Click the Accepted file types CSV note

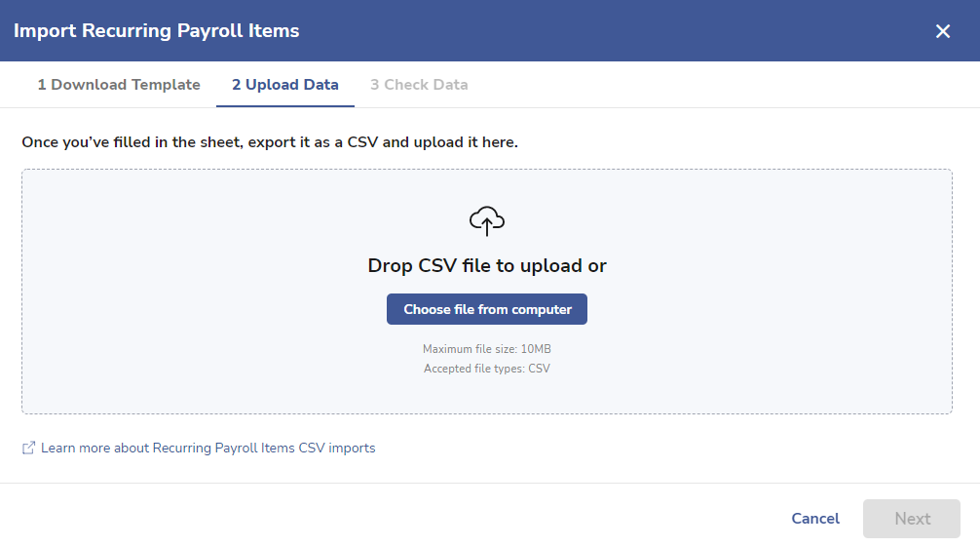coord(487,369)
